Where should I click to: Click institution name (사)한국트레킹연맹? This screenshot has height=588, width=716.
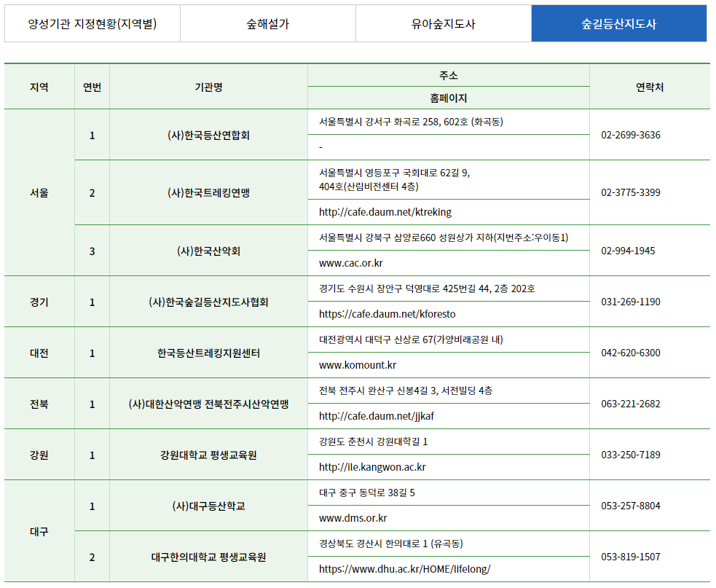pos(208,193)
